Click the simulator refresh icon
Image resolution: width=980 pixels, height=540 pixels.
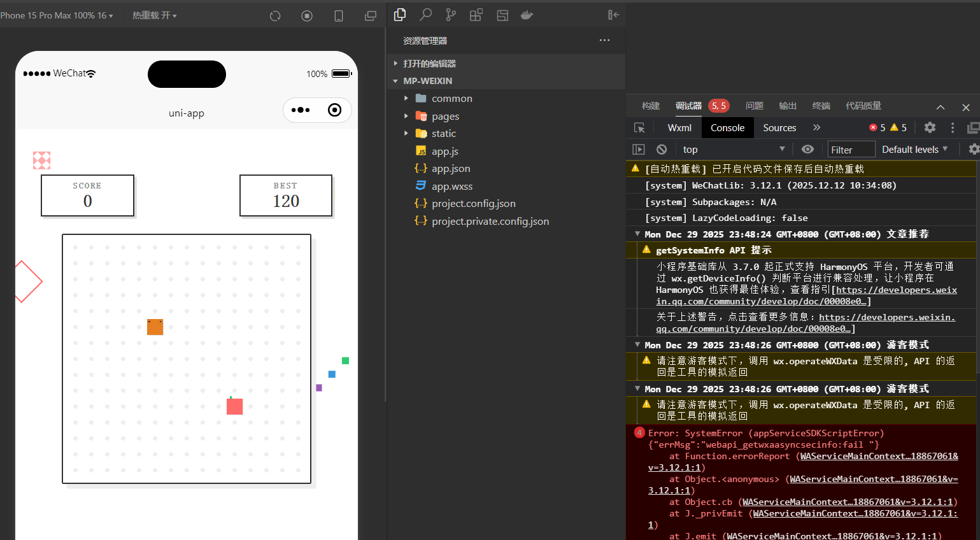[x=275, y=16]
